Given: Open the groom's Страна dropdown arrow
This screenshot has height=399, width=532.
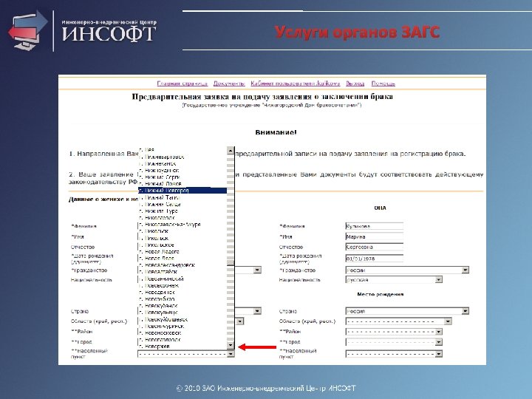Looking at the screenshot, I should [x=257, y=311].
